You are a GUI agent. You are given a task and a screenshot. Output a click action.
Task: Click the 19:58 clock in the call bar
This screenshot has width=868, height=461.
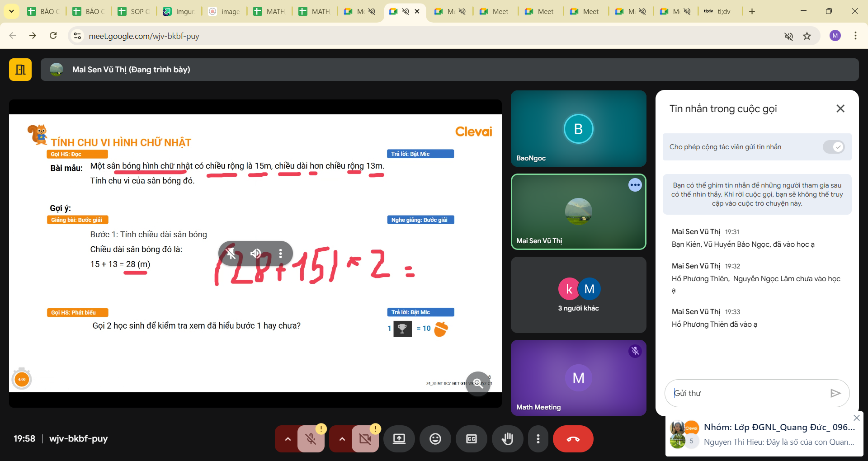(24, 438)
